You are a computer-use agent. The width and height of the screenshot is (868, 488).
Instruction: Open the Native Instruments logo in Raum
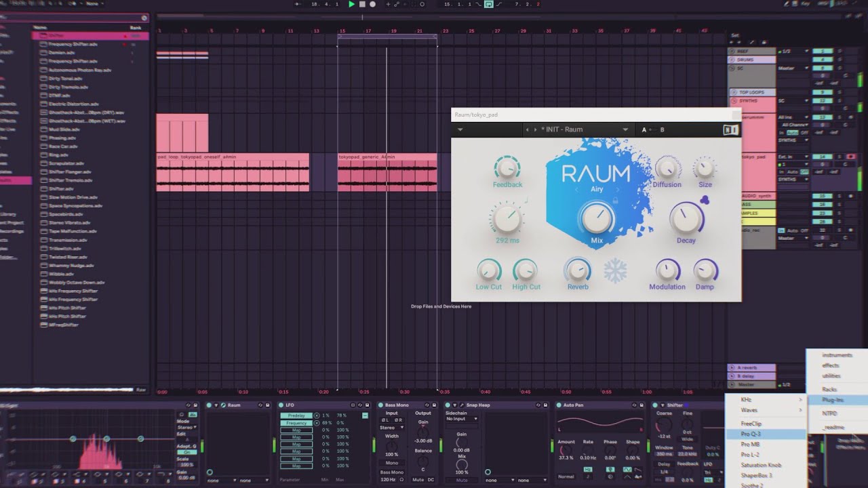tap(730, 129)
